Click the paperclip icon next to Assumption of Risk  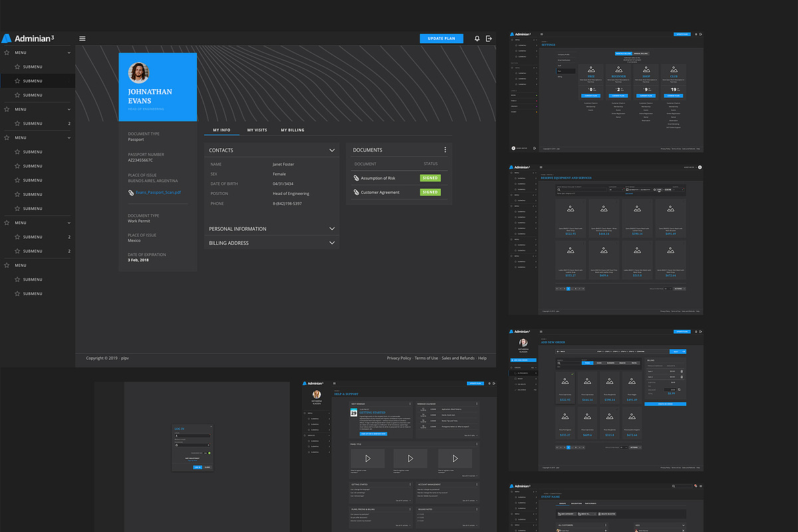click(356, 178)
